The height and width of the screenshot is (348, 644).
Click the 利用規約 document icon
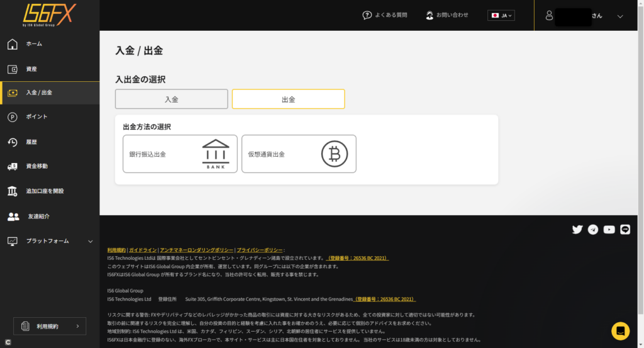click(25, 326)
